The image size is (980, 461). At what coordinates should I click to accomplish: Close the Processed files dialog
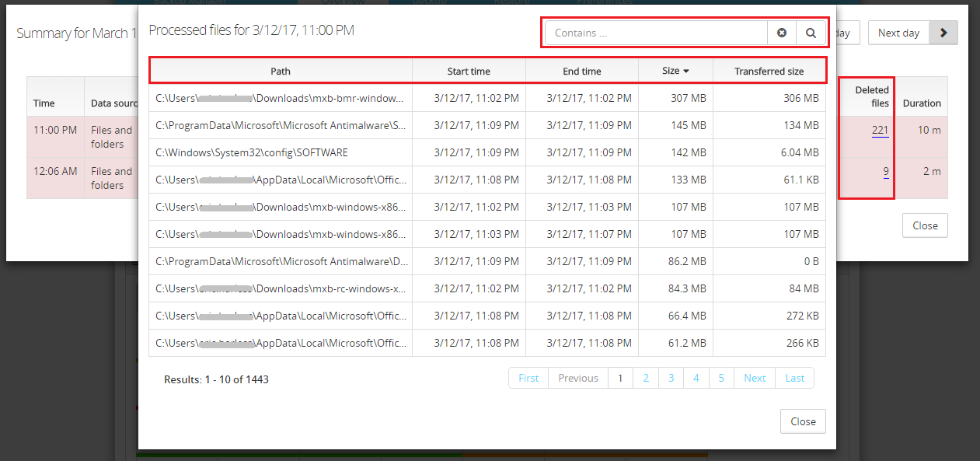(803, 421)
